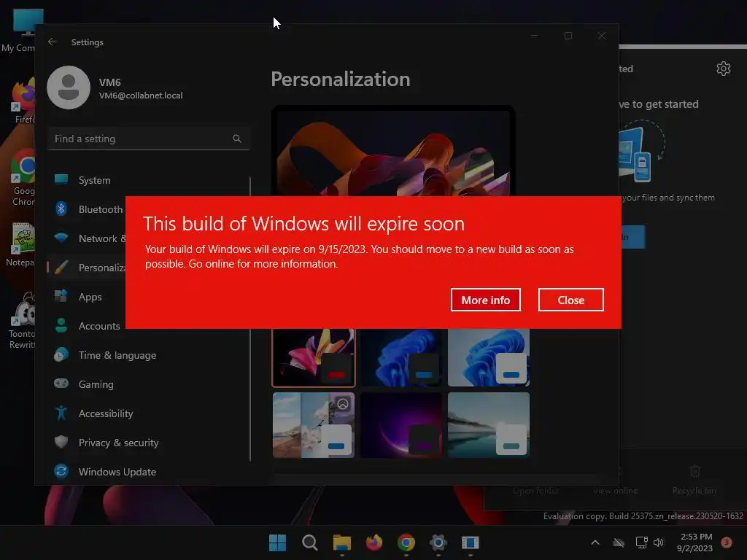The width and height of the screenshot is (747, 560).
Task: Select the Toontown Rewritten desktop shortcut
Action: click(22, 320)
